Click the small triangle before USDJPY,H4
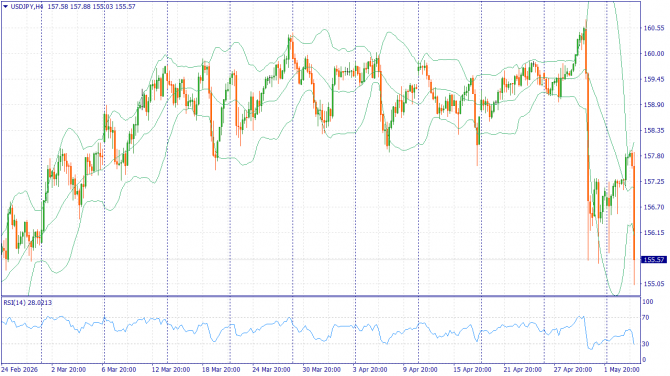 coord(6,6)
